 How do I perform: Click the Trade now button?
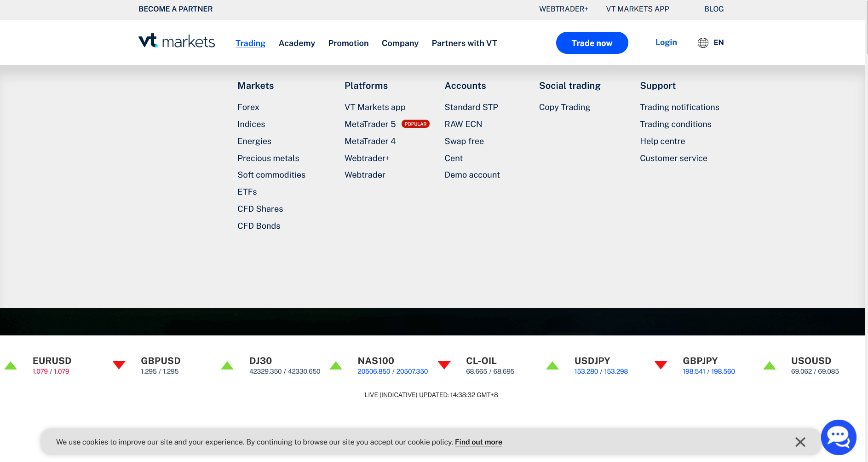[x=592, y=43]
